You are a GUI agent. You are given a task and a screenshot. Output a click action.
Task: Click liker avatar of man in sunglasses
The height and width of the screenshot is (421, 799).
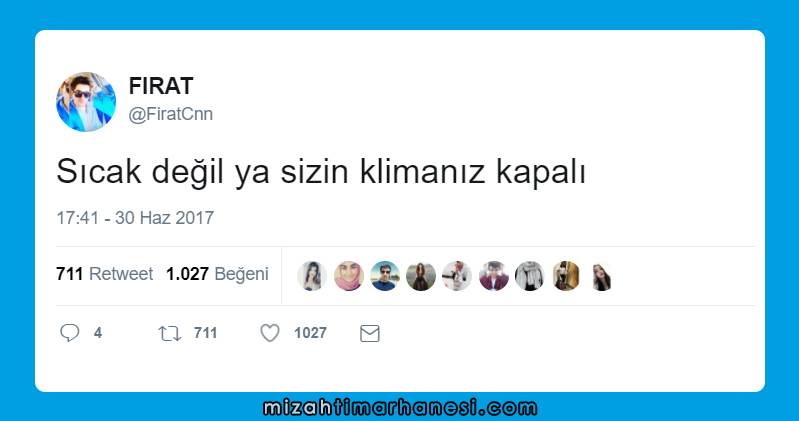(385, 276)
